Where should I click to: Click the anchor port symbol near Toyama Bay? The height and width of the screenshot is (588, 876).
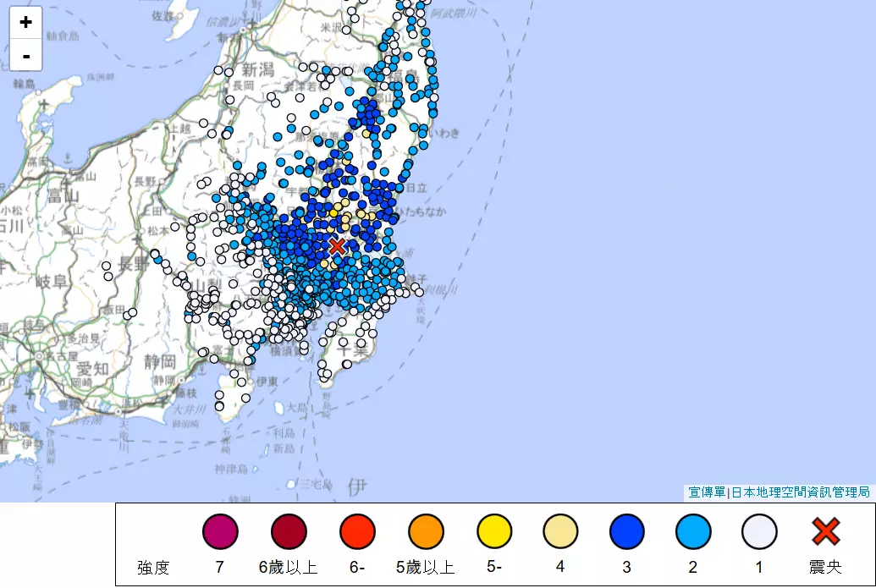66,158
